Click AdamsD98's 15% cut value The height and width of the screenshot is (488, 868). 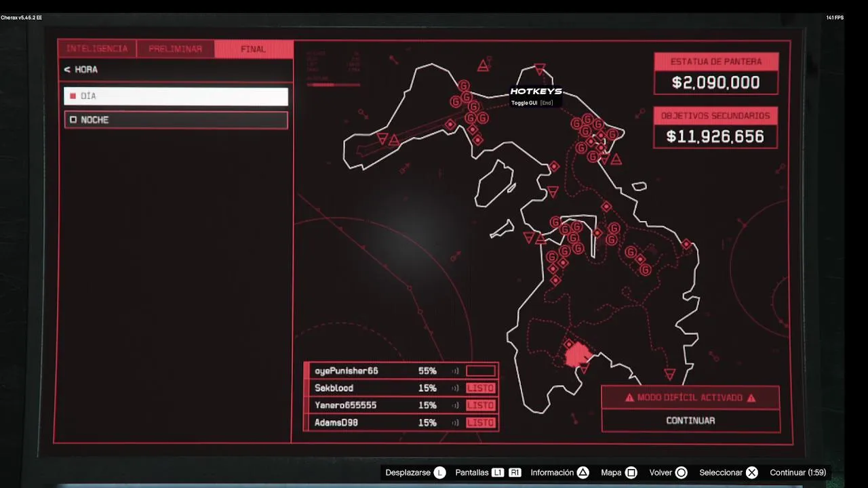[427, 422]
